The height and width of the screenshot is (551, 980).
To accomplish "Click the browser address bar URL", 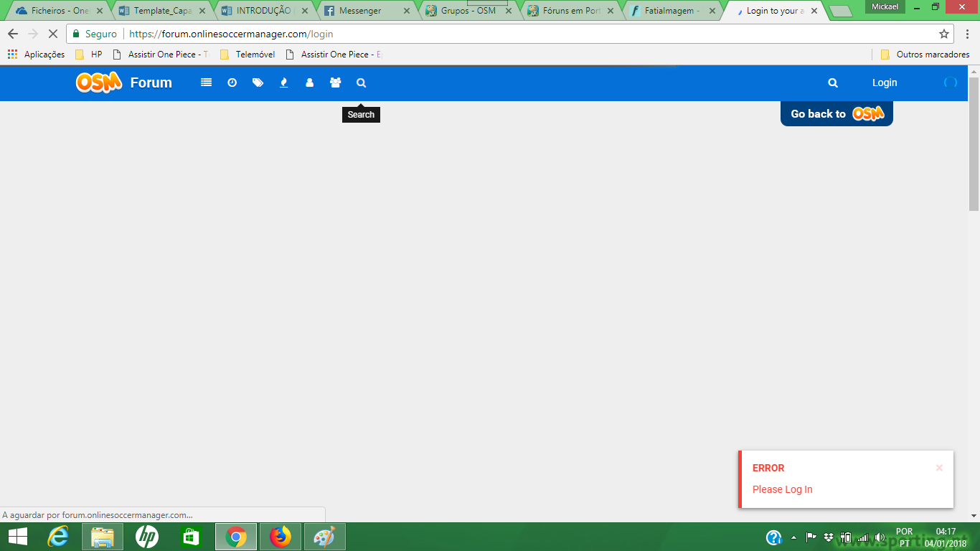I will tap(231, 34).
